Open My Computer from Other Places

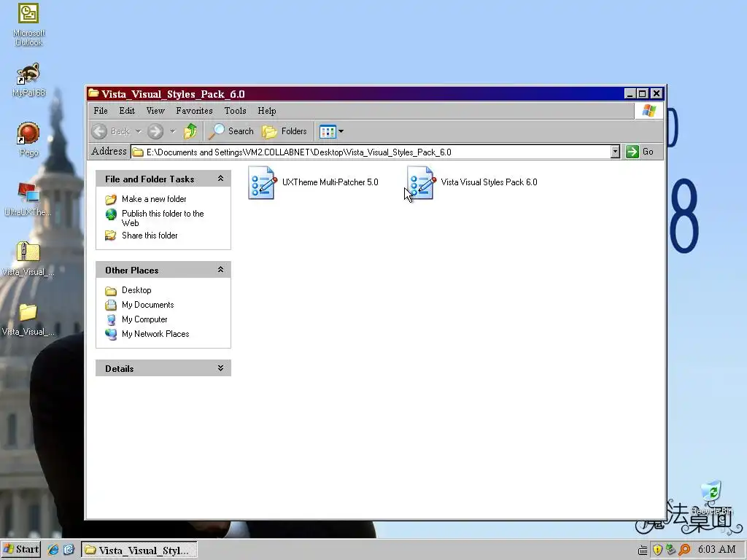click(144, 319)
